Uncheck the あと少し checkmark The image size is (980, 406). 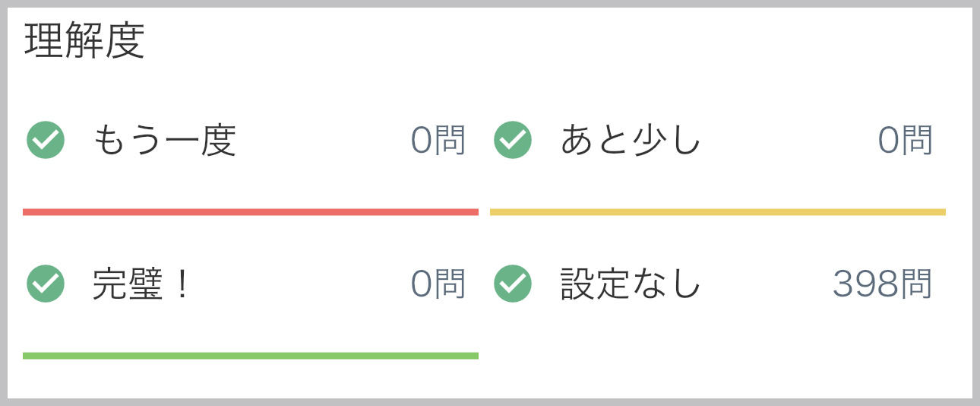coord(513,140)
